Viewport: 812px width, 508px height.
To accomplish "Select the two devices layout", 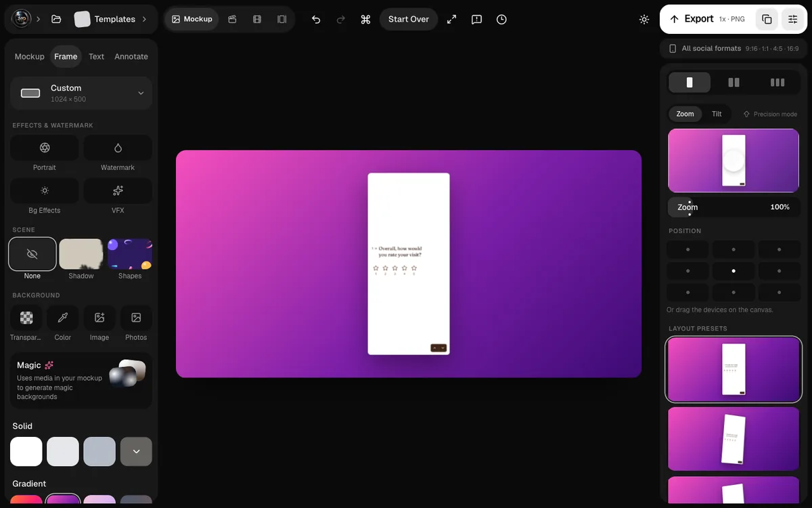I will pyautogui.click(x=734, y=83).
